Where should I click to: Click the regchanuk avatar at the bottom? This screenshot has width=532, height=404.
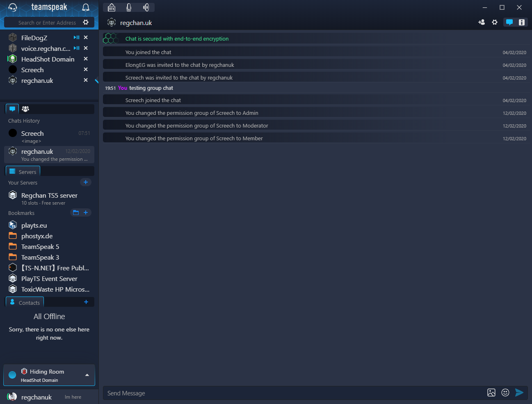(12, 397)
